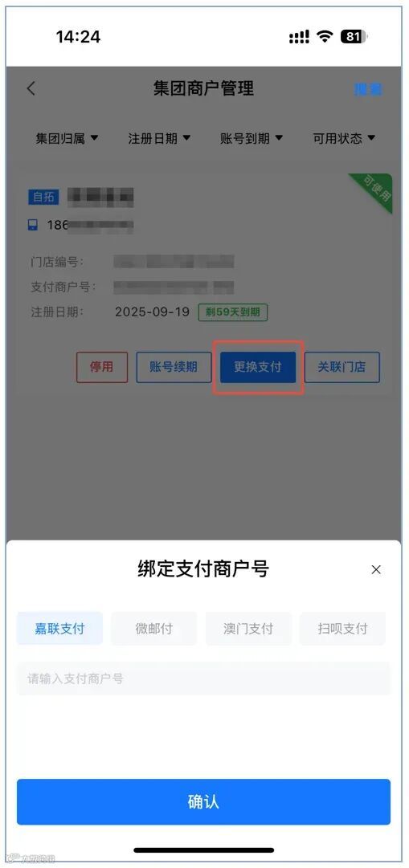
Task: Open the 可用状态 filter dropdown
Action: [x=344, y=138]
